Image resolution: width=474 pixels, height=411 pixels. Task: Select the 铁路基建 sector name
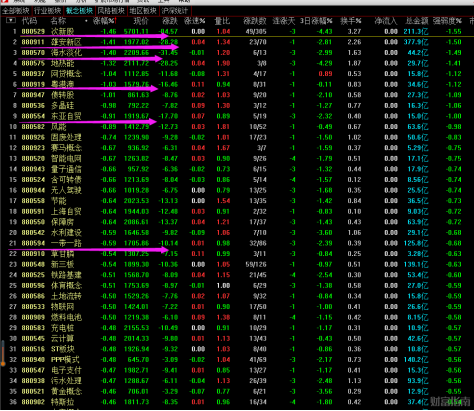click(x=66, y=275)
